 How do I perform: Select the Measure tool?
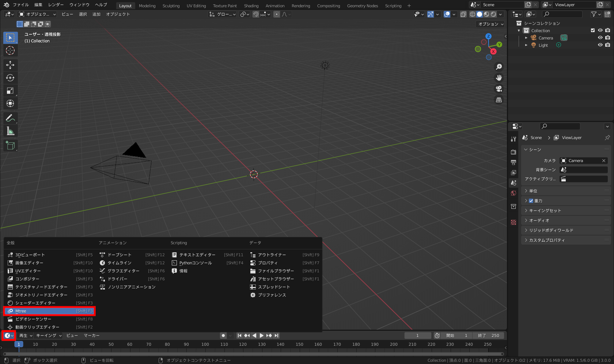tap(10, 131)
